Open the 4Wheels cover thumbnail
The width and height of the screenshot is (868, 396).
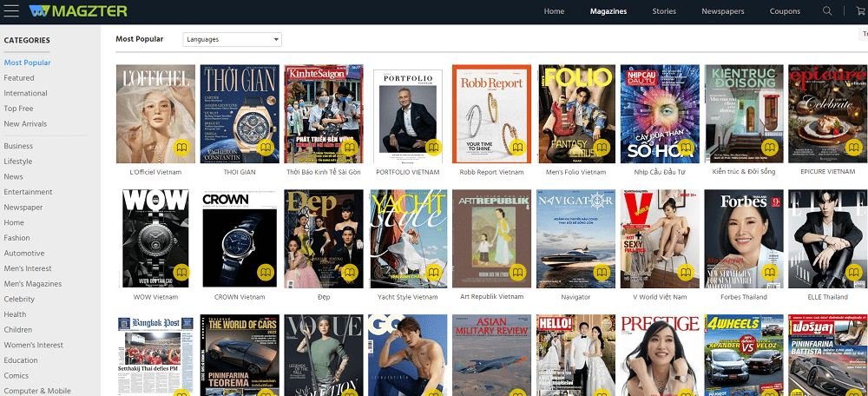pos(744,355)
